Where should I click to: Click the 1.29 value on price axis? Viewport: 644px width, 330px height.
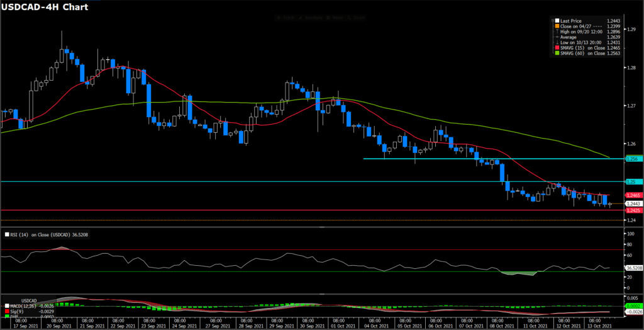[x=631, y=29]
